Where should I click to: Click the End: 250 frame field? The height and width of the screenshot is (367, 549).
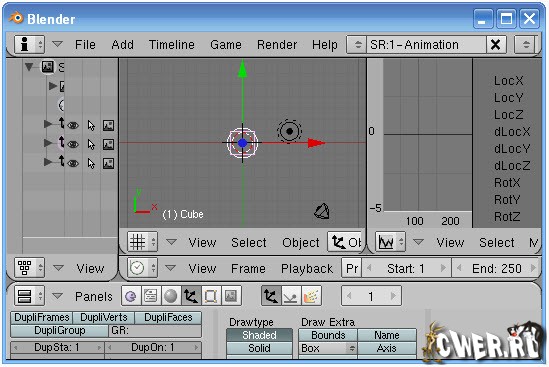click(496, 269)
